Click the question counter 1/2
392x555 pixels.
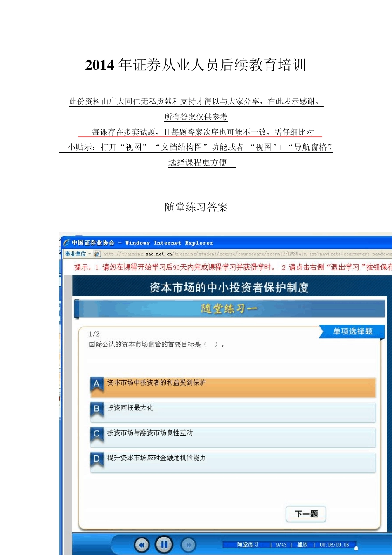[x=94, y=334]
